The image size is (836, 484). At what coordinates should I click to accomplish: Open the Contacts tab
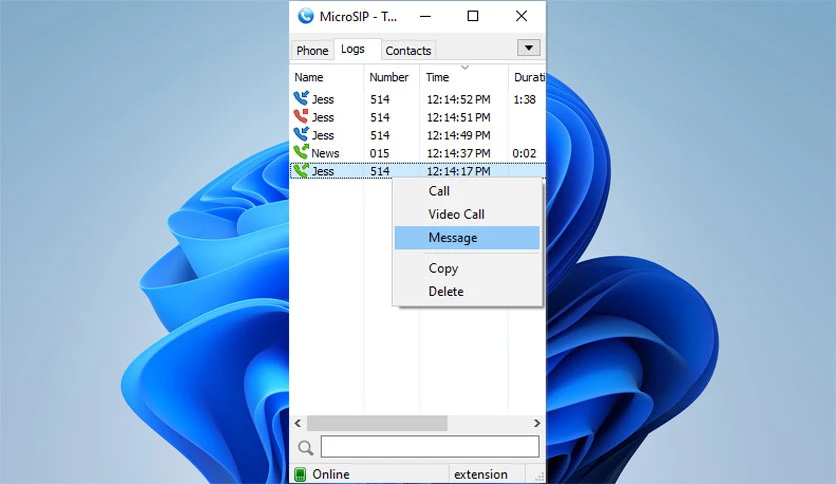(408, 51)
